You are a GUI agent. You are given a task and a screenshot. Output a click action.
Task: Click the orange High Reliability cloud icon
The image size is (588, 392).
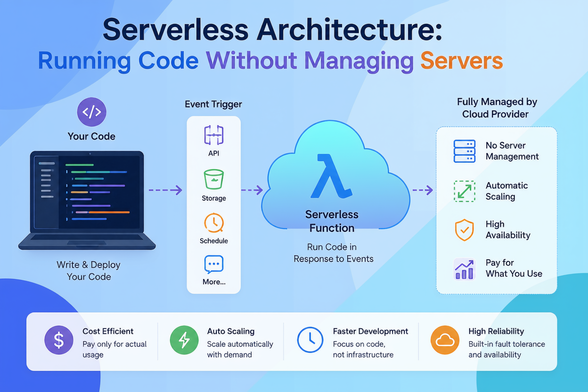click(x=445, y=340)
